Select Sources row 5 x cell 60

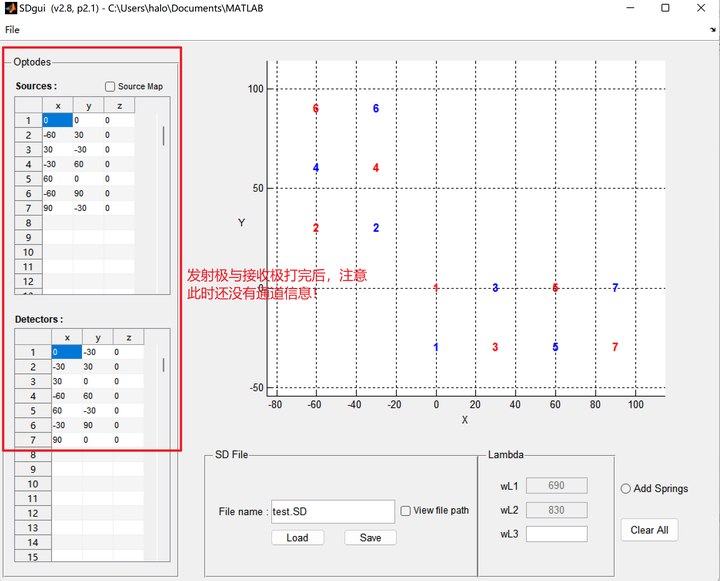coord(57,179)
